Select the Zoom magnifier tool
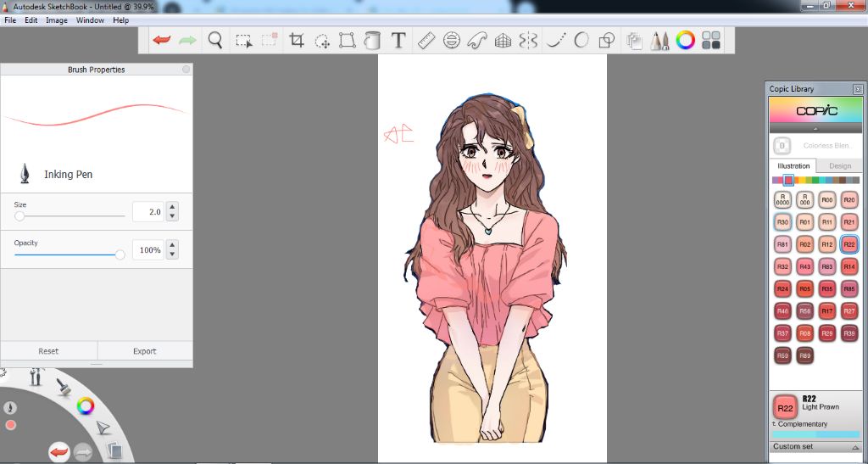This screenshot has width=868, height=464. 215,40
